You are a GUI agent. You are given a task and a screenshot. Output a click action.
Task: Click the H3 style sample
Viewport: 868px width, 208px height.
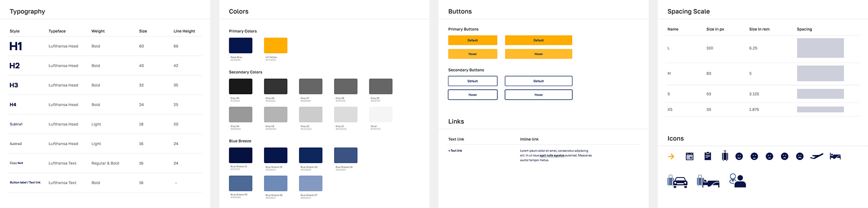click(14, 85)
